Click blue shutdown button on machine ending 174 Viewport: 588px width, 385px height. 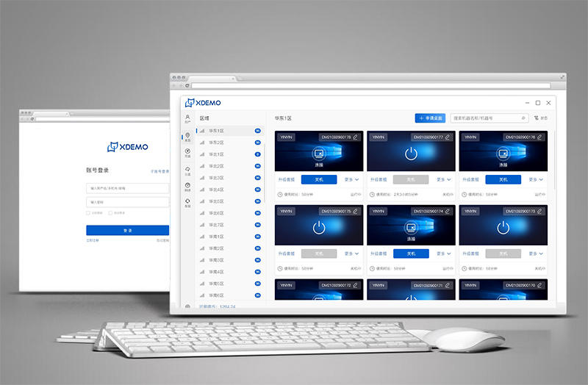[x=411, y=253]
